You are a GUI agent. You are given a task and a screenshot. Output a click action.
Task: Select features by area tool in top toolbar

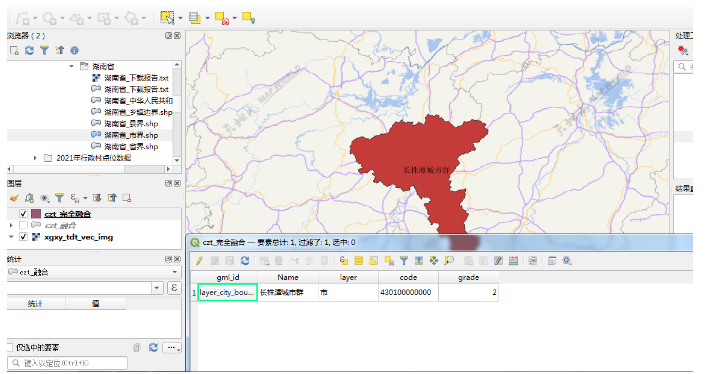167,18
